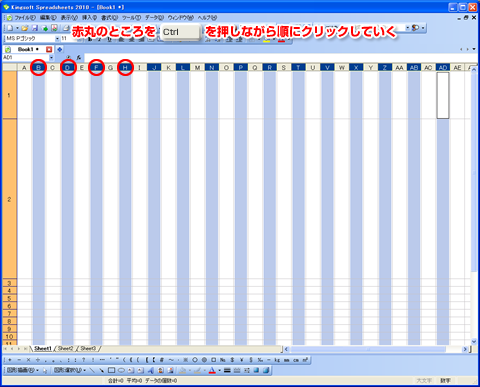Click the row 2 header
The width and height of the screenshot is (480, 387).
9,199
